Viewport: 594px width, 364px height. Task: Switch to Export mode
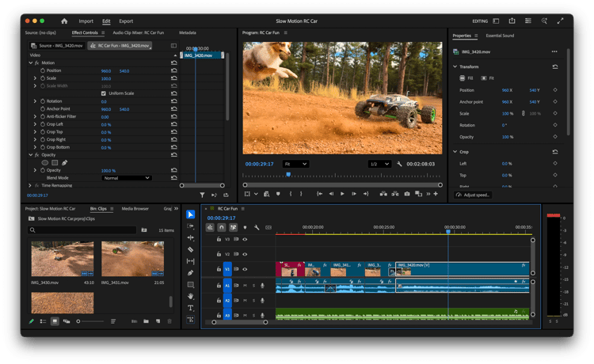(x=126, y=21)
